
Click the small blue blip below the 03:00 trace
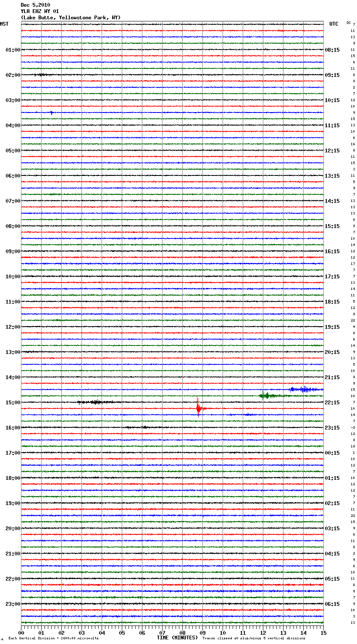click(51, 113)
